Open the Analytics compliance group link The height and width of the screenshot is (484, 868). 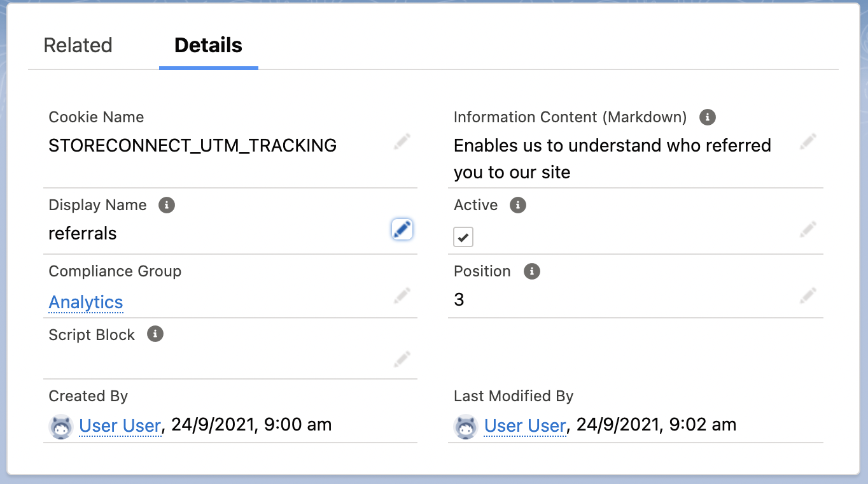click(x=85, y=302)
